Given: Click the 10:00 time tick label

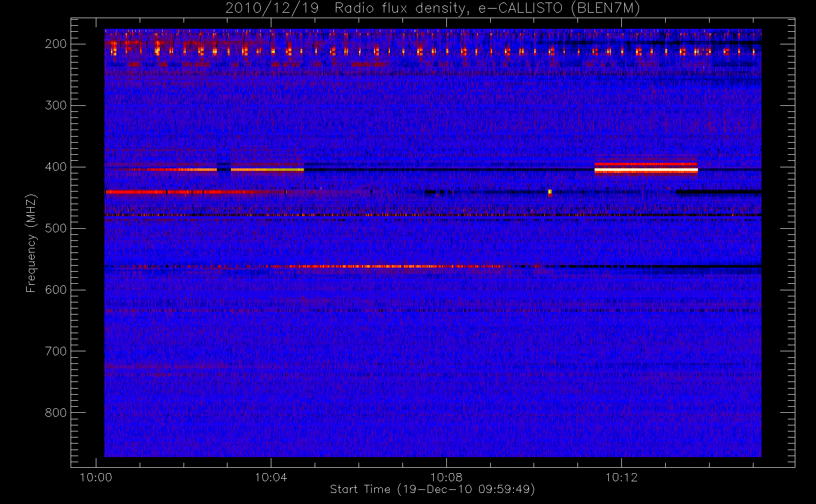Looking at the screenshot, I should pyautogui.click(x=96, y=477).
